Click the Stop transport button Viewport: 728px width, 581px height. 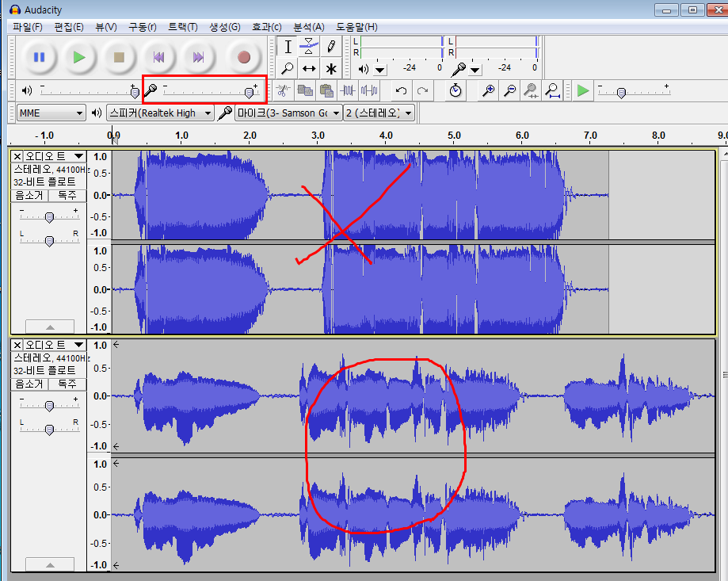[119, 57]
